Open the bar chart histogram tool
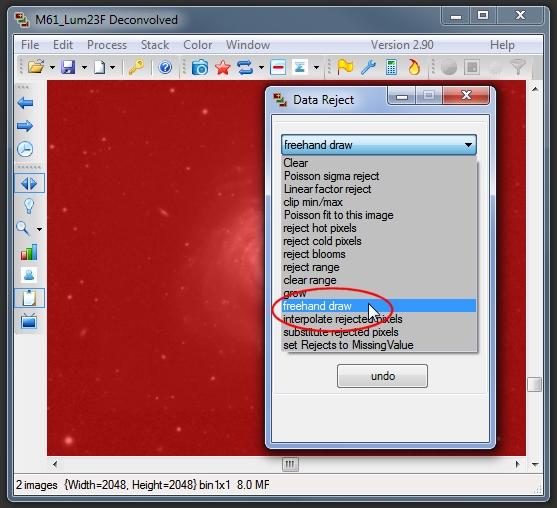Screen dimensions: 557x508 tap(29, 252)
